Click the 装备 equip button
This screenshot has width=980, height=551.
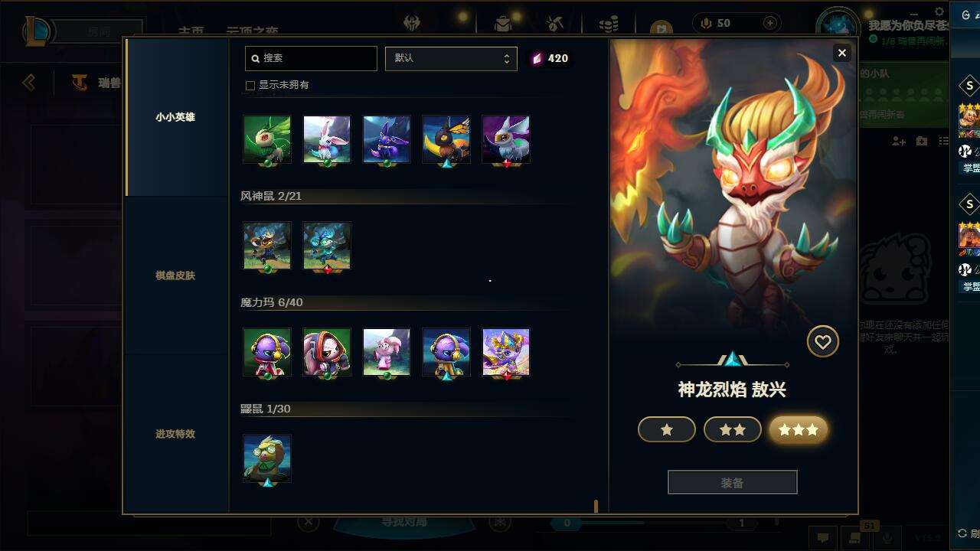tap(733, 483)
